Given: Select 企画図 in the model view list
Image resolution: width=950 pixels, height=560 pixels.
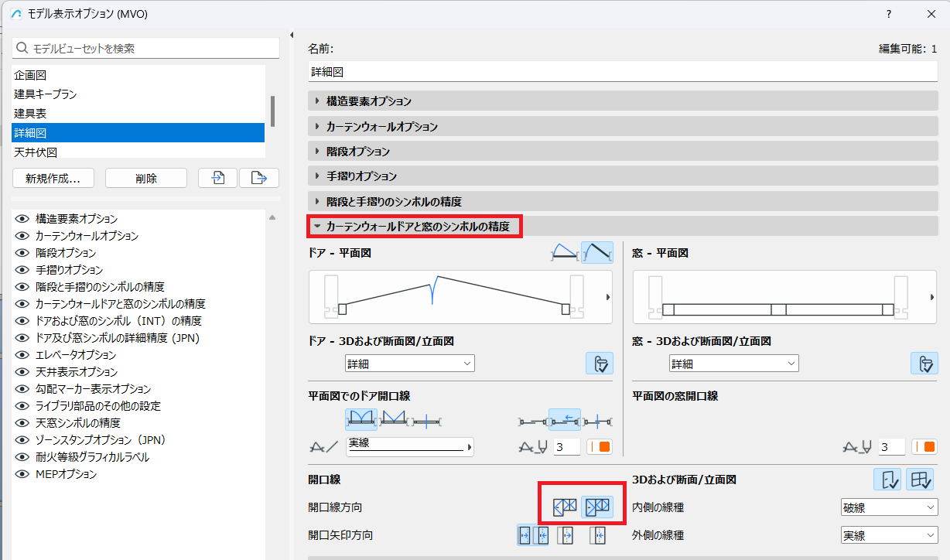Looking at the screenshot, I should (138, 75).
